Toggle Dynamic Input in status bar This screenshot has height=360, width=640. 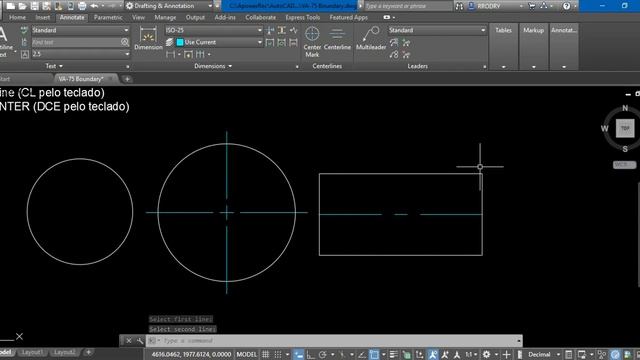(x=299, y=354)
